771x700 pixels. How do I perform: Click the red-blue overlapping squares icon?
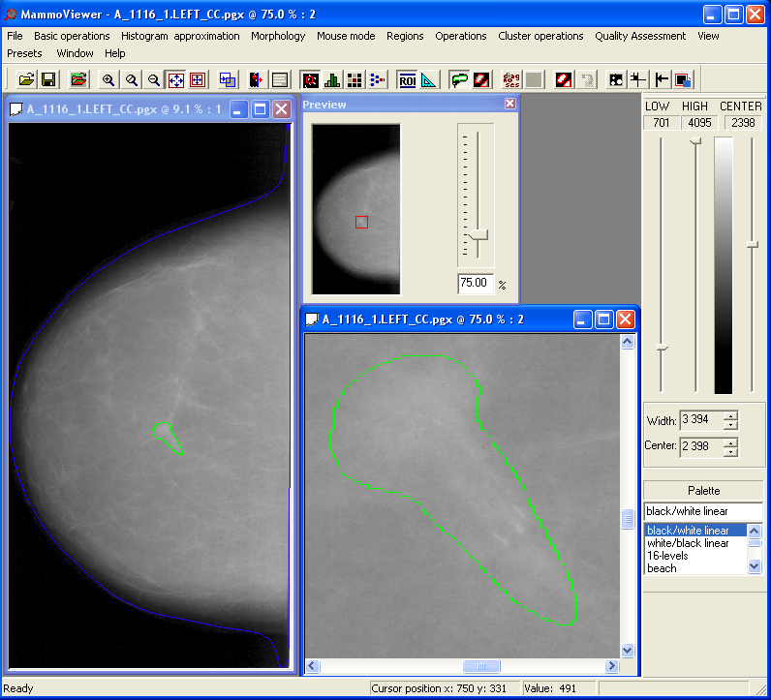tap(683, 79)
